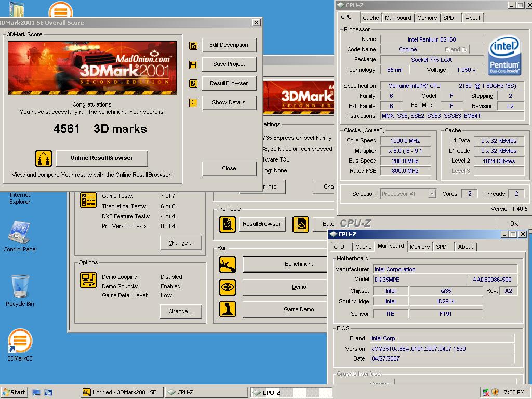
Task: Click the Online ResultBrowser trees icon
Action: click(44, 158)
